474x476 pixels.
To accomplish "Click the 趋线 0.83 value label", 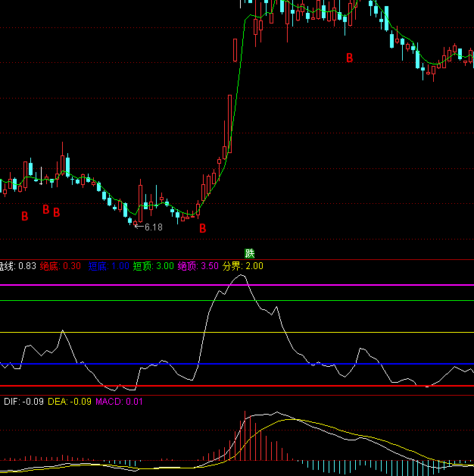I will 17,266.
